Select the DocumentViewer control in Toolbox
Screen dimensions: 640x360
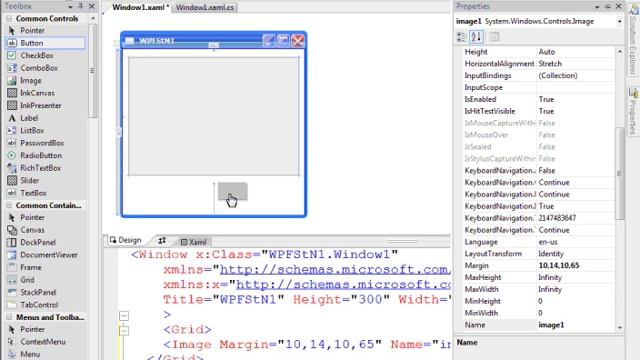click(49, 255)
